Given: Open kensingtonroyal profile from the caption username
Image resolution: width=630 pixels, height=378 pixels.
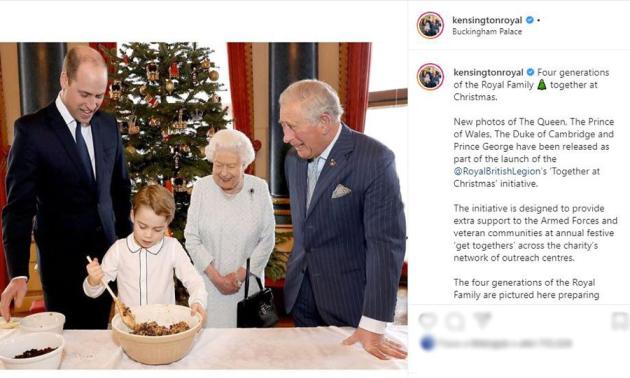Looking at the screenshot, I should point(488,72).
